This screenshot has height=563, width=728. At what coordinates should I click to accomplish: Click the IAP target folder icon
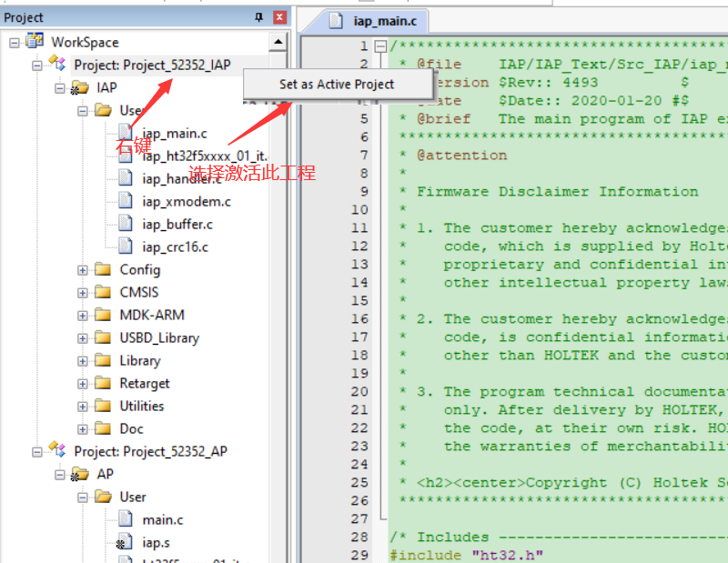pos(80,88)
